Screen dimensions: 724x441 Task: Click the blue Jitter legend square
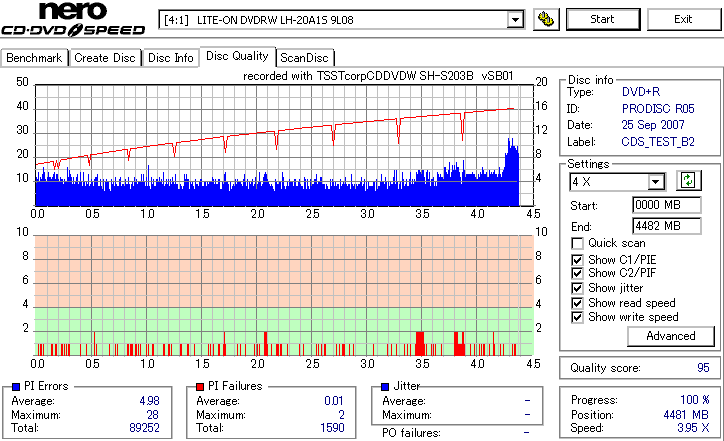tap(385, 387)
